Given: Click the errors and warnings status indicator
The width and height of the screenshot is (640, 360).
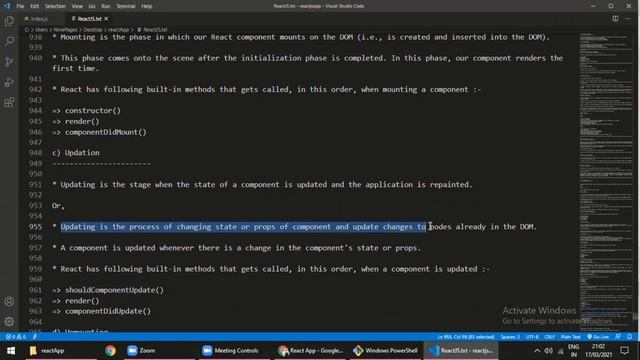Looking at the screenshot, I should pyautogui.click(x=16, y=337).
